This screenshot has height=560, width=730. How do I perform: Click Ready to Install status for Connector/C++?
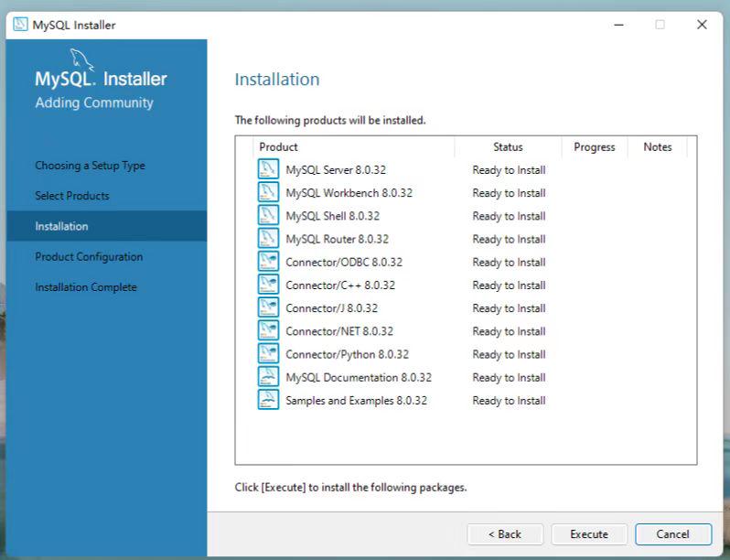tap(509, 285)
